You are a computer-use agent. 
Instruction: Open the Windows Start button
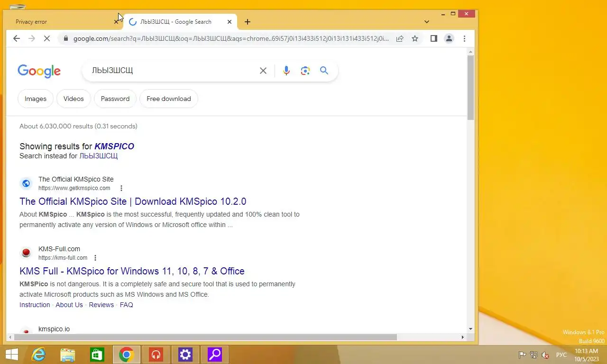[11, 355]
